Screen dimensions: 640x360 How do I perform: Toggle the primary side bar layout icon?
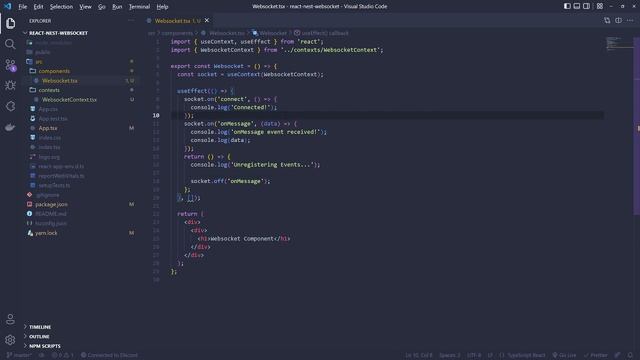(x=567, y=6)
